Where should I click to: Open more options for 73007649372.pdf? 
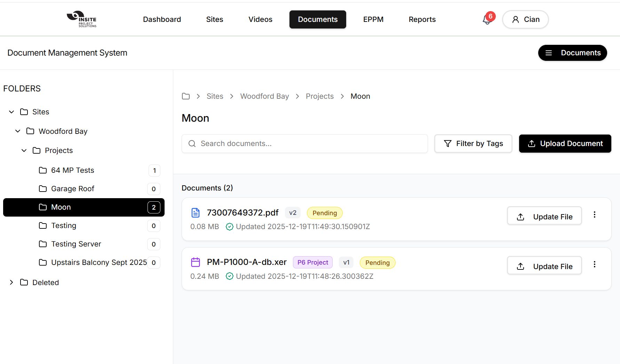click(x=594, y=215)
